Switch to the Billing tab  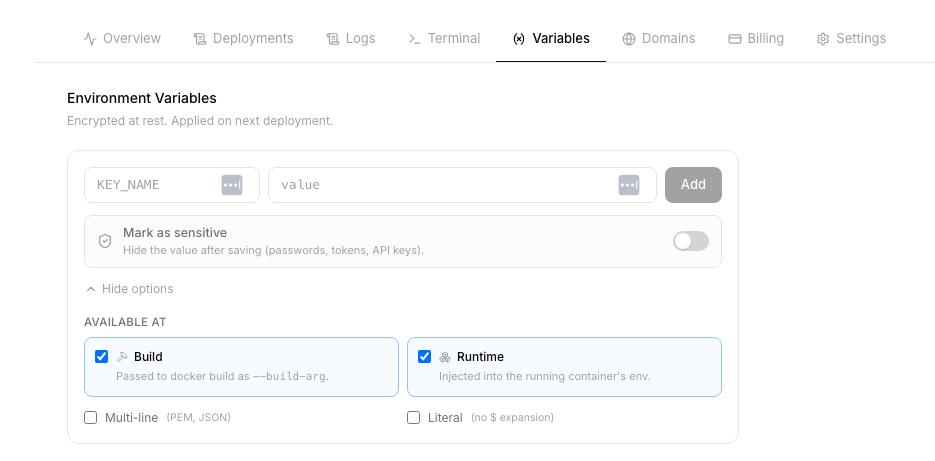click(x=756, y=39)
